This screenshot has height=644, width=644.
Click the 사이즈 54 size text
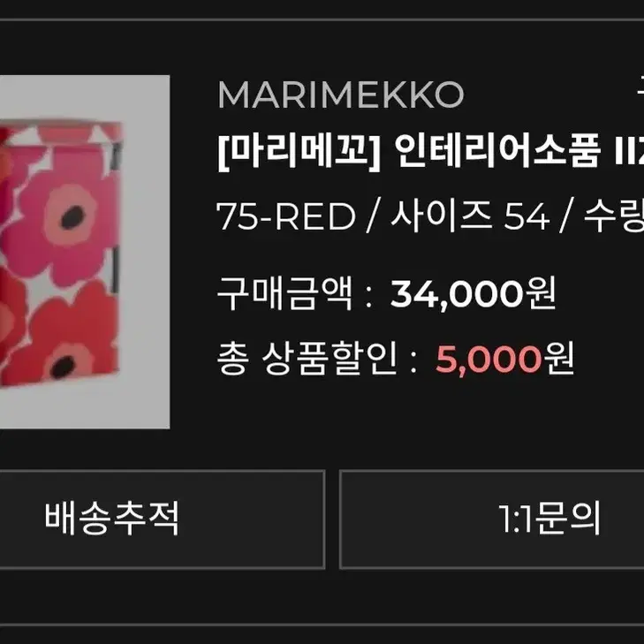[470, 216]
